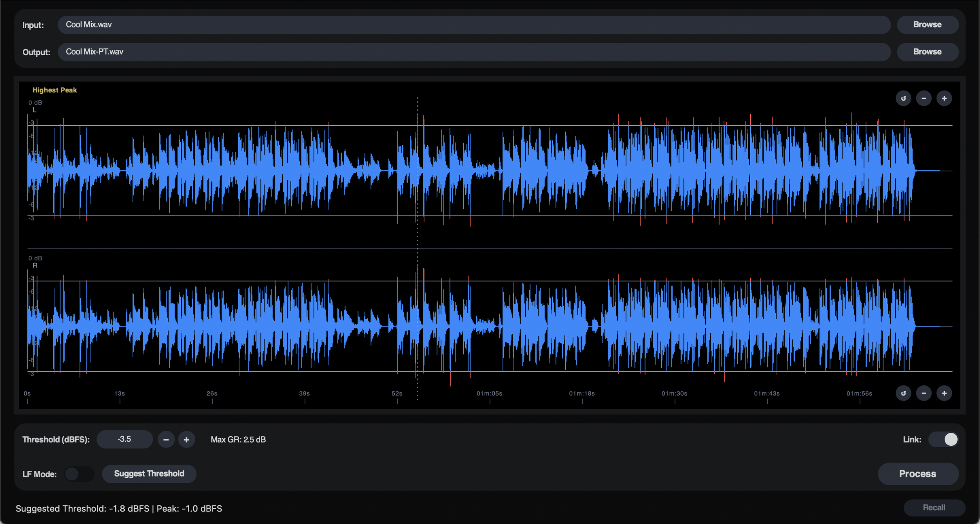Reset vertical zoom with top reset icon
This screenshot has height=524, width=980.
903,98
